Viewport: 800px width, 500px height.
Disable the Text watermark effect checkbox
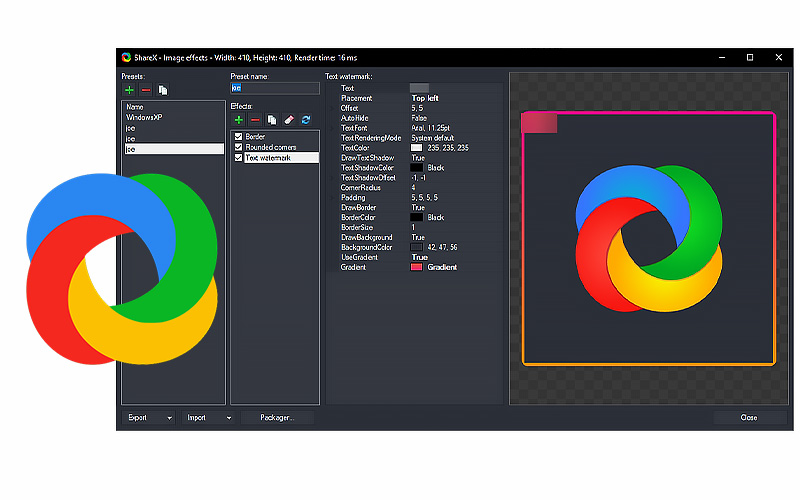238,158
